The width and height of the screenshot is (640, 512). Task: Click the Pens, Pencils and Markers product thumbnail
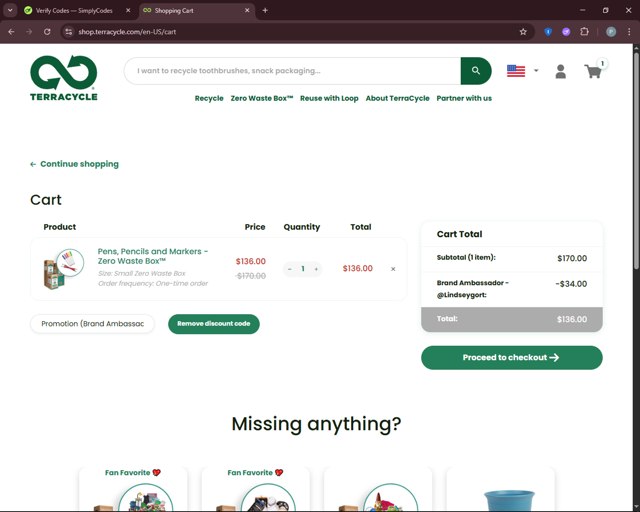[x=63, y=269]
